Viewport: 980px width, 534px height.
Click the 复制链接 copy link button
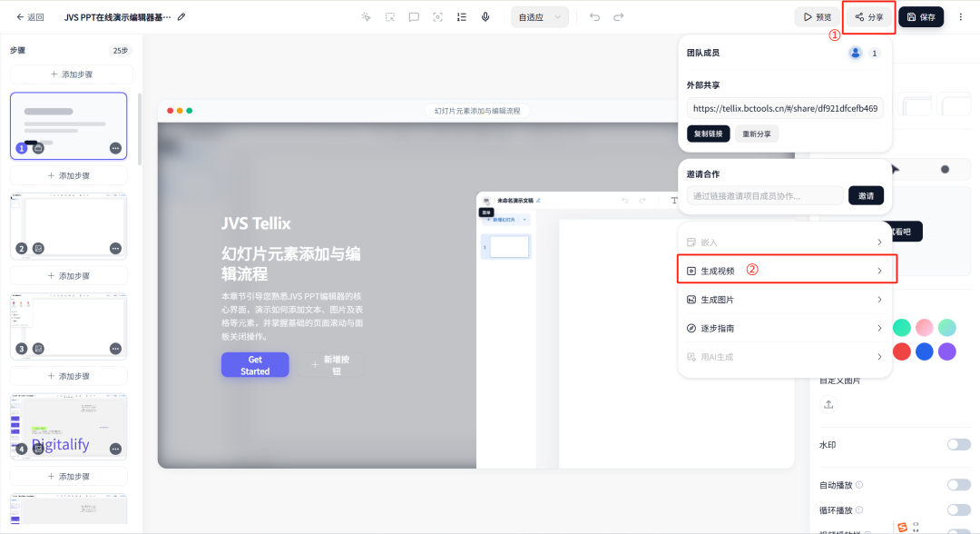708,133
